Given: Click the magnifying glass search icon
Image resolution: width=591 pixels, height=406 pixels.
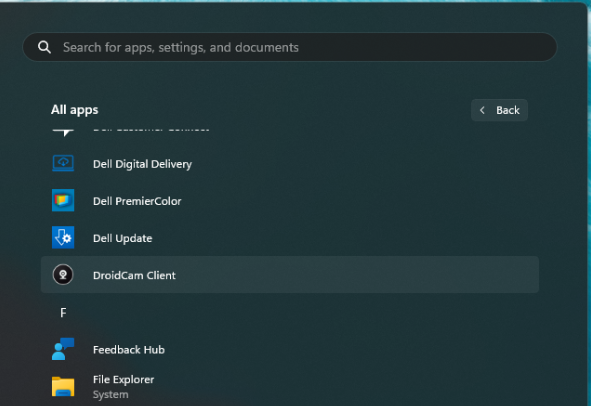Looking at the screenshot, I should click(x=44, y=47).
